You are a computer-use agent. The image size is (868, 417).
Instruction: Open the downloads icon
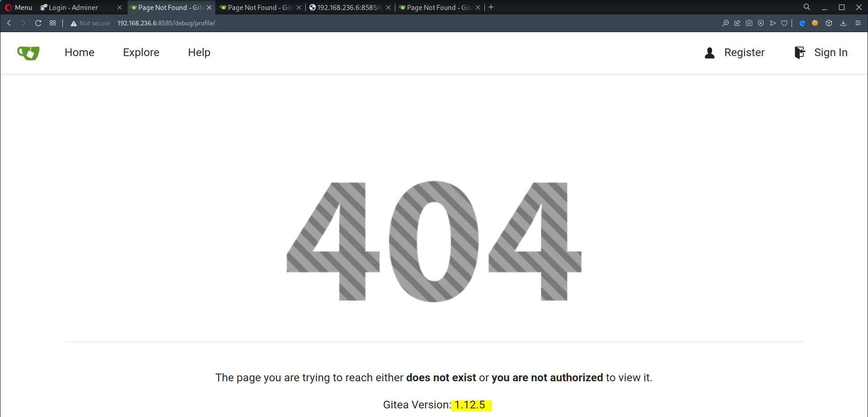click(843, 23)
